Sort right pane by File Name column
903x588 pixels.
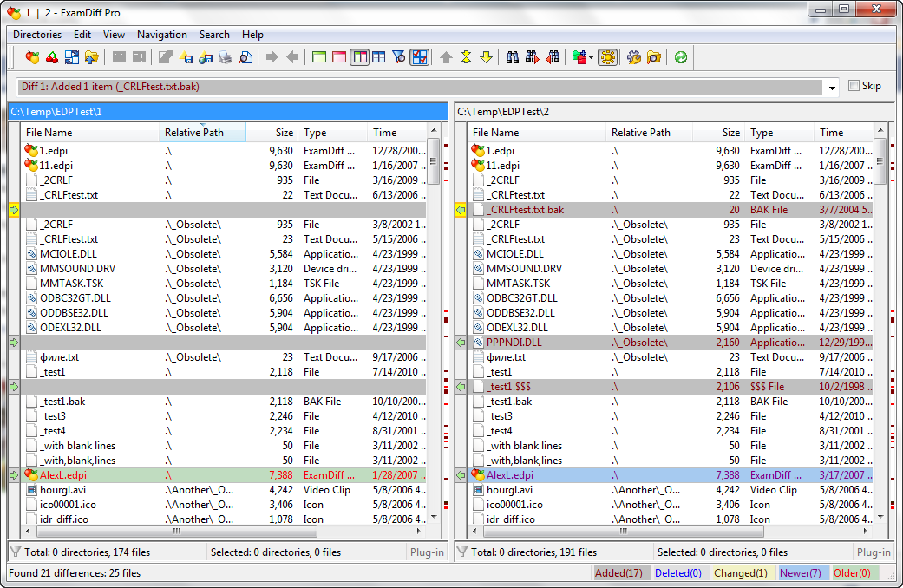(x=537, y=133)
